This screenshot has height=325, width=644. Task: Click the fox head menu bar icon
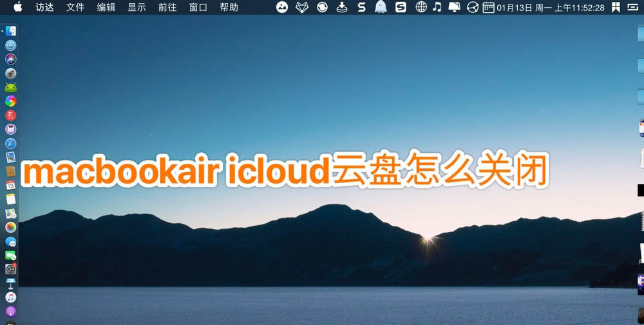[302, 7]
